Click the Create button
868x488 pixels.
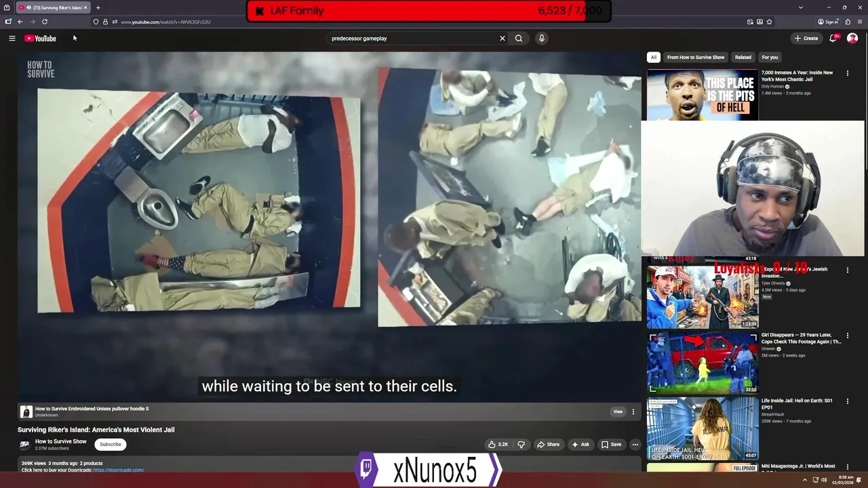click(x=806, y=39)
